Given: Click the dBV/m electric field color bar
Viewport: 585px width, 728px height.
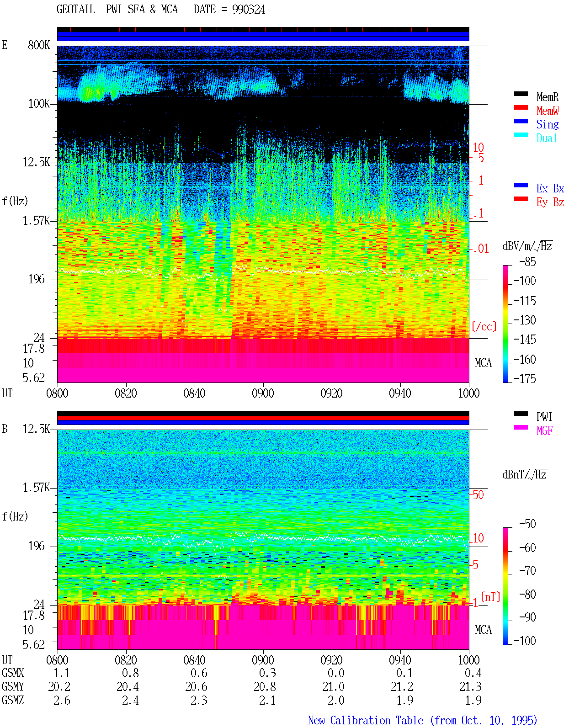Looking at the screenshot, I should click(505, 324).
